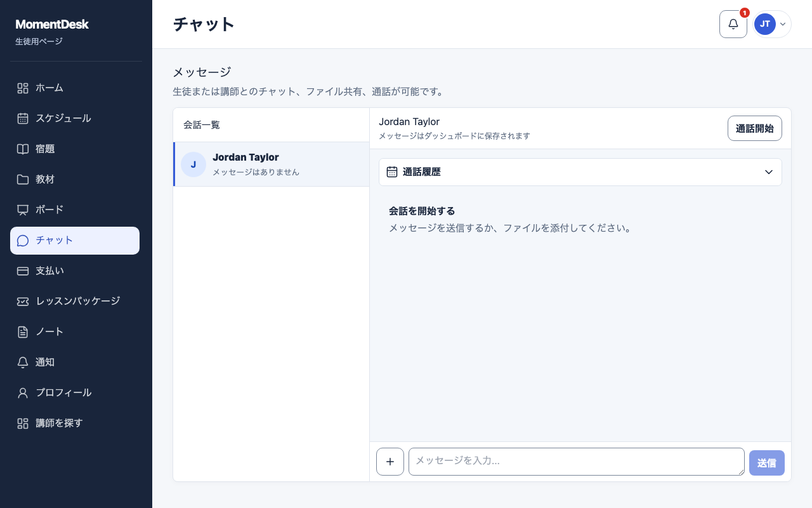Image resolution: width=812 pixels, height=508 pixels.
Task: Add attachment with the plus button
Action: 390,462
